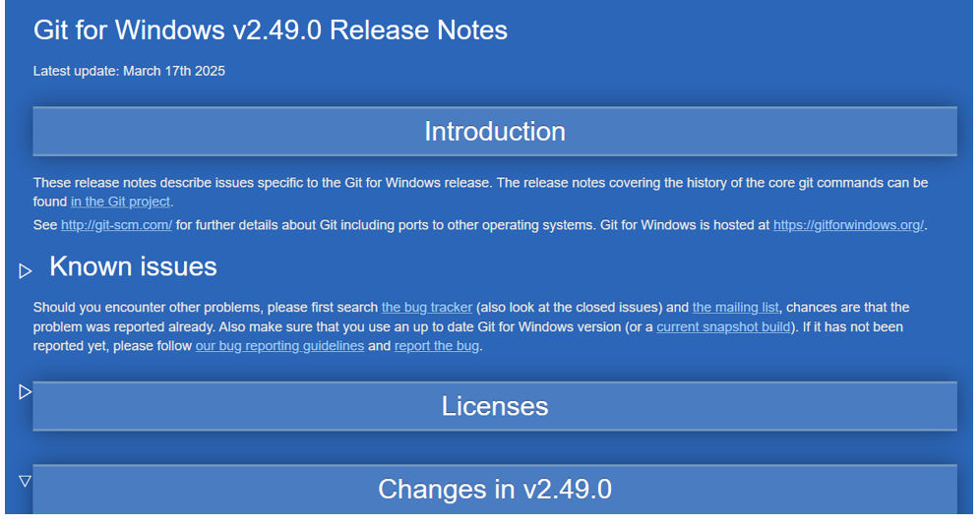Collapse the Changes in v2.49.0 triangle
This screenshot has height=524, width=980.
25,481
